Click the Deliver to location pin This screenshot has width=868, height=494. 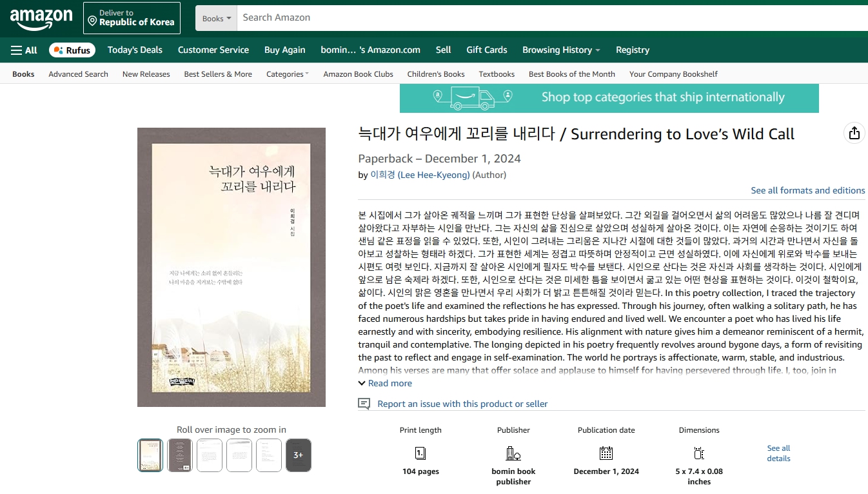pos(92,21)
